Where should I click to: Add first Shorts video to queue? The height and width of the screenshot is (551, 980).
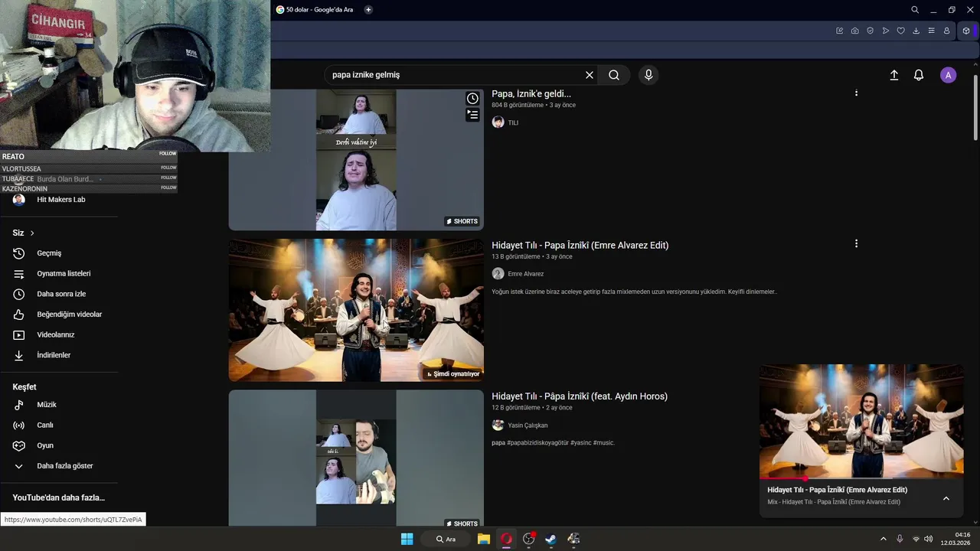tap(473, 116)
